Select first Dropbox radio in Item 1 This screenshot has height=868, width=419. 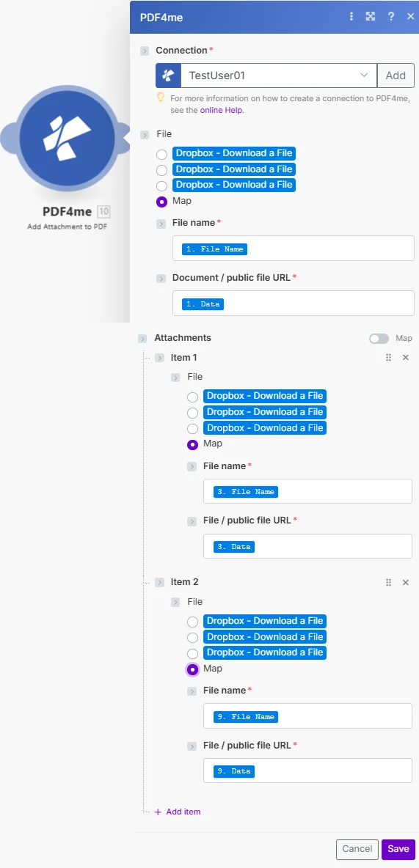pyautogui.click(x=192, y=397)
